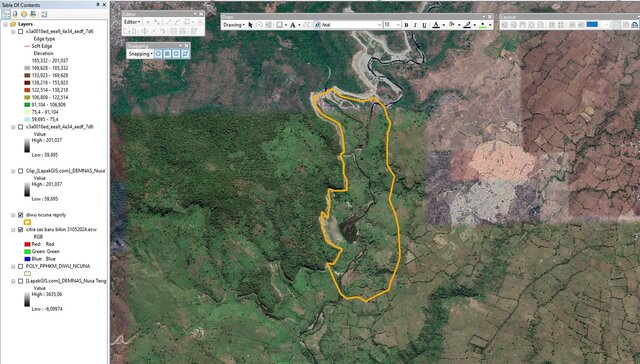The height and width of the screenshot is (364, 640).
Task: Collapse diwu ncuna repoly legend
Action: 13,215
